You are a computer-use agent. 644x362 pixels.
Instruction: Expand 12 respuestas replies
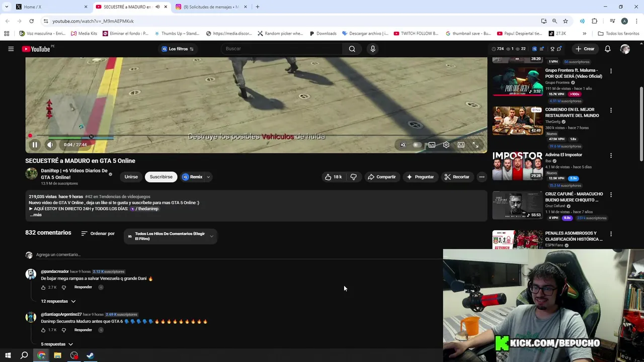coord(58,301)
